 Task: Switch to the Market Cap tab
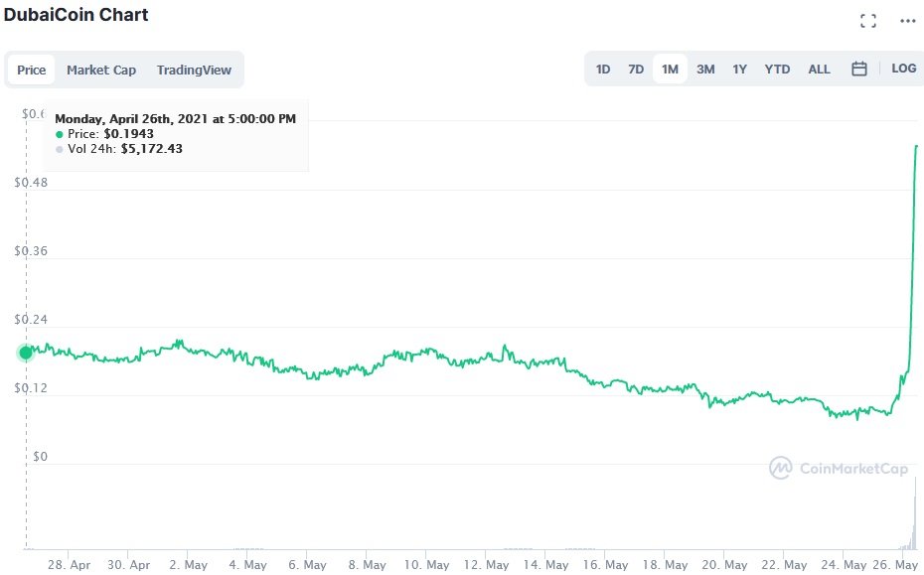tap(100, 71)
